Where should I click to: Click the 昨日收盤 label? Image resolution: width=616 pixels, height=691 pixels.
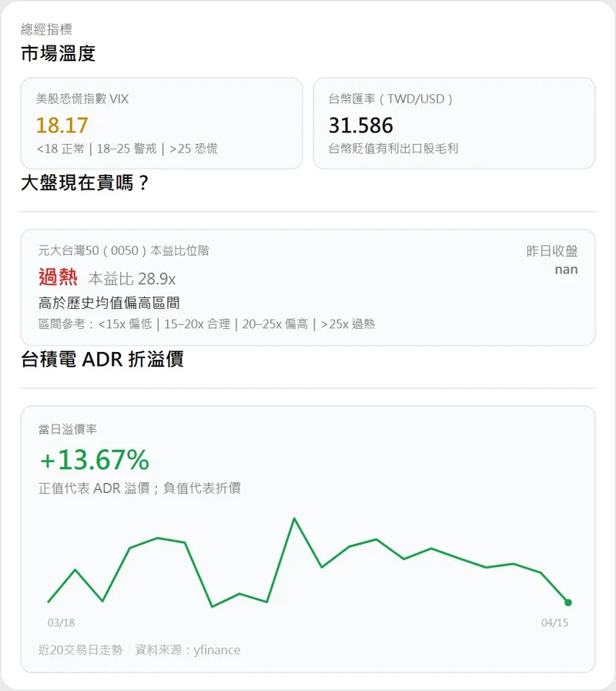[x=551, y=251]
